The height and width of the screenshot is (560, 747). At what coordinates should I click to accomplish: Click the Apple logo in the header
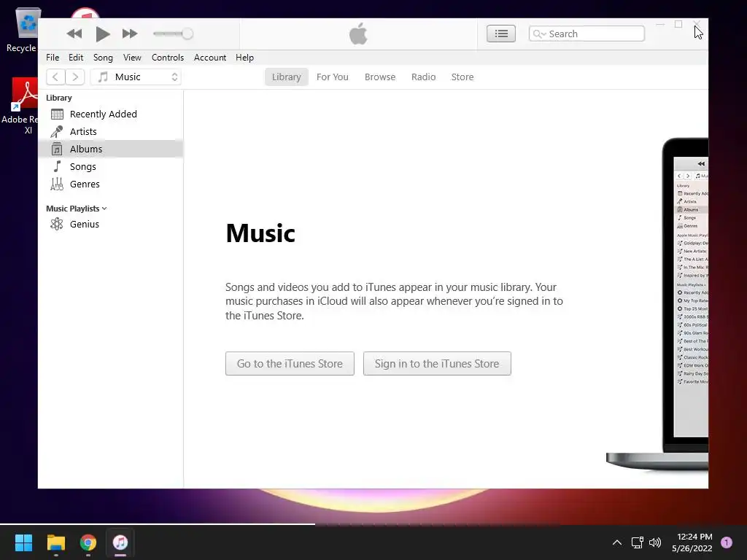coord(358,34)
